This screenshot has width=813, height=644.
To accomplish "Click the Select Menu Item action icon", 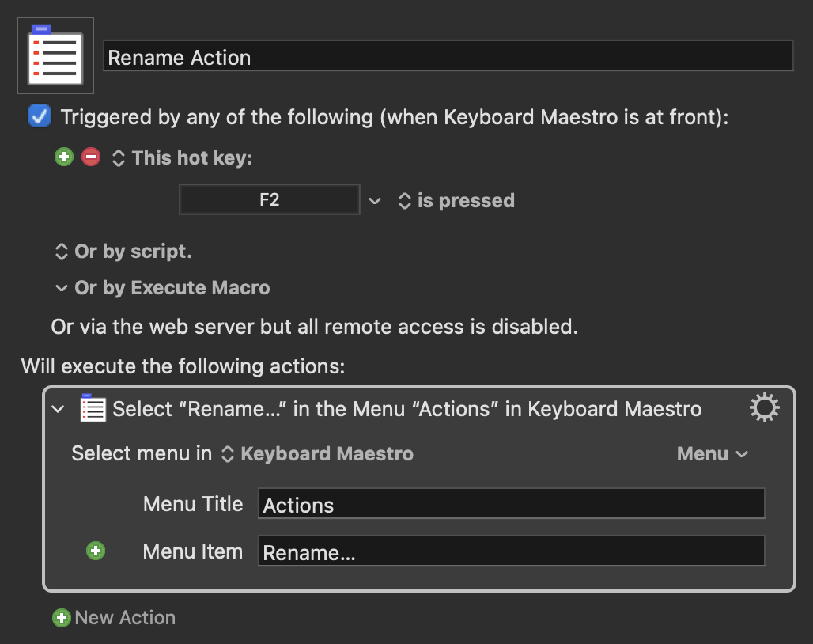I will (93, 408).
